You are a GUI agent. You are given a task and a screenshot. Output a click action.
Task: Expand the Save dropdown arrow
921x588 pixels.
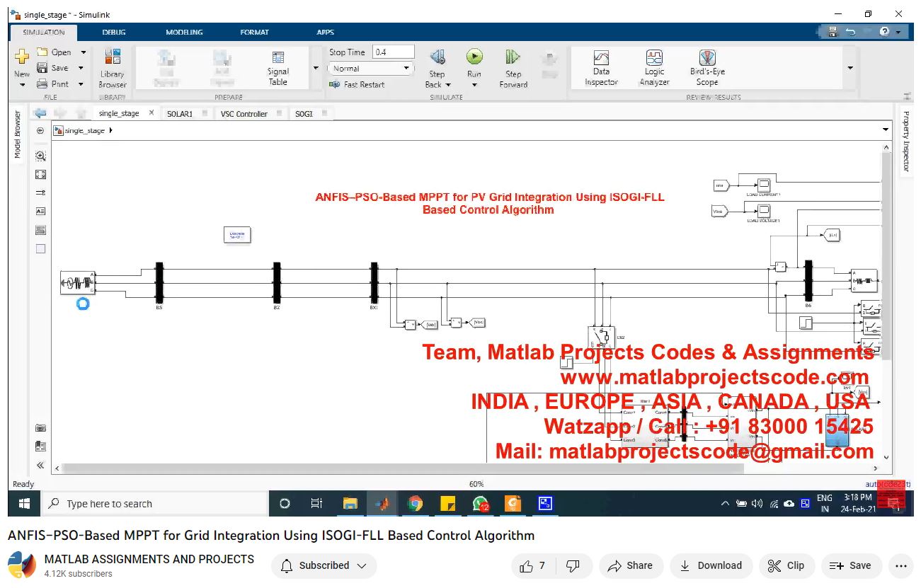(x=81, y=68)
